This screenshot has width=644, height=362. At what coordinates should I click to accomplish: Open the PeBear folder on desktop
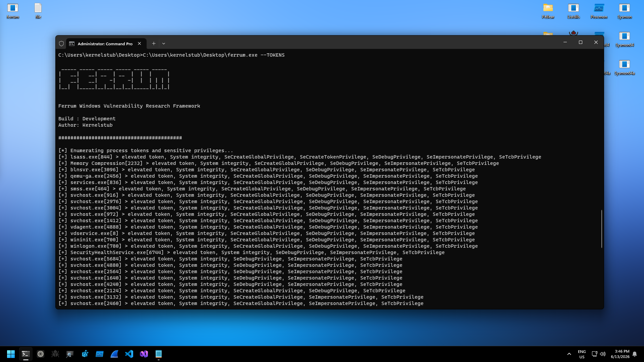point(548,11)
